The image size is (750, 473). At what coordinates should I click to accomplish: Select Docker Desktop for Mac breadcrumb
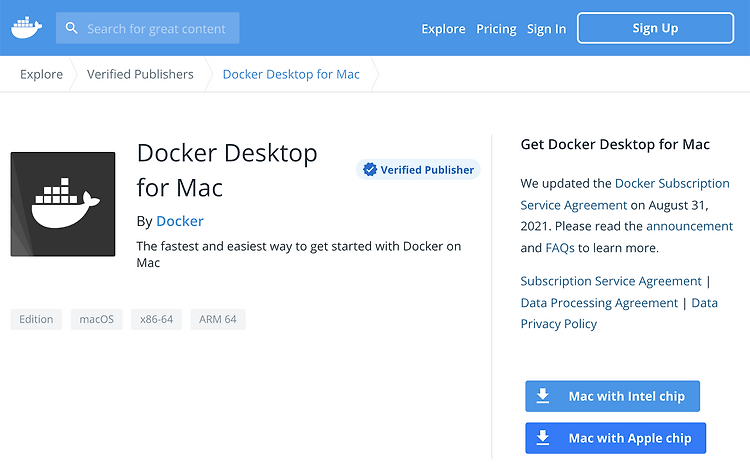291,74
